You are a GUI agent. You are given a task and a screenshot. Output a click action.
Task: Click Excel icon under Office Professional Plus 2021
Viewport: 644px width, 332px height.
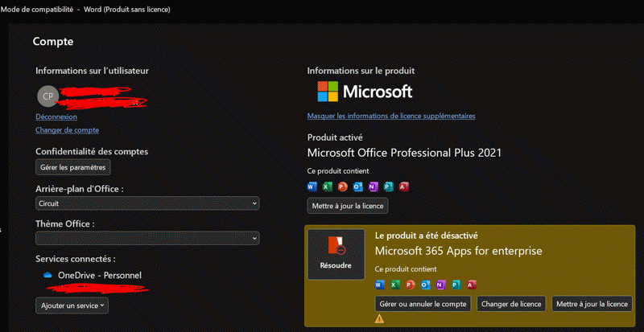click(328, 187)
